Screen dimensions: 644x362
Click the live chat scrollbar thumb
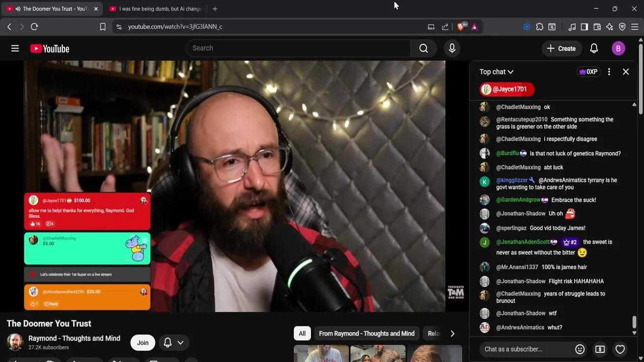coord(634,322)
